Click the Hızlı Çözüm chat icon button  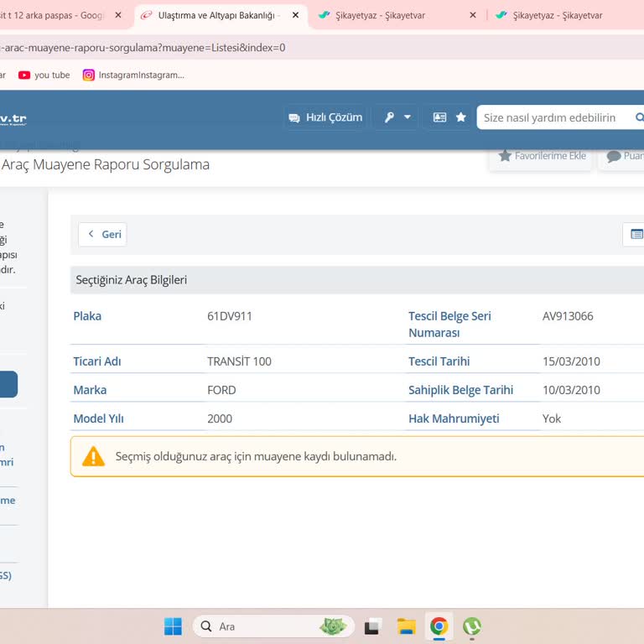click(x=325, y=117)
